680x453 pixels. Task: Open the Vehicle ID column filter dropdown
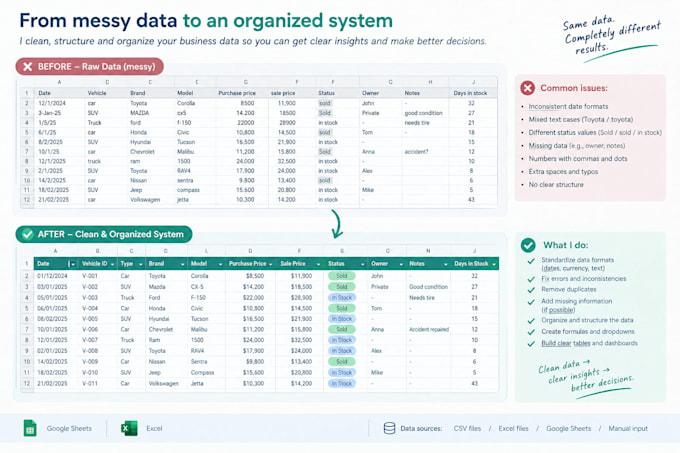tap(112, 264)
